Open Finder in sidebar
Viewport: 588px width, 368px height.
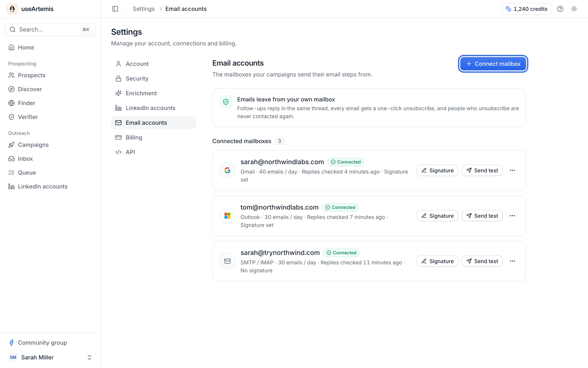(50, 103)
